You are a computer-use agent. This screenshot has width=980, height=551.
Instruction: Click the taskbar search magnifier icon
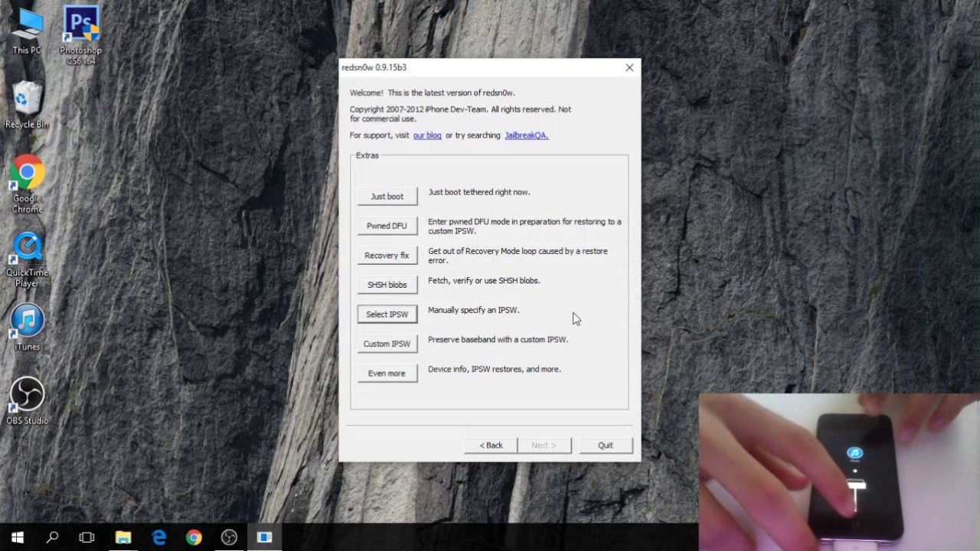[x=52, y=537]
